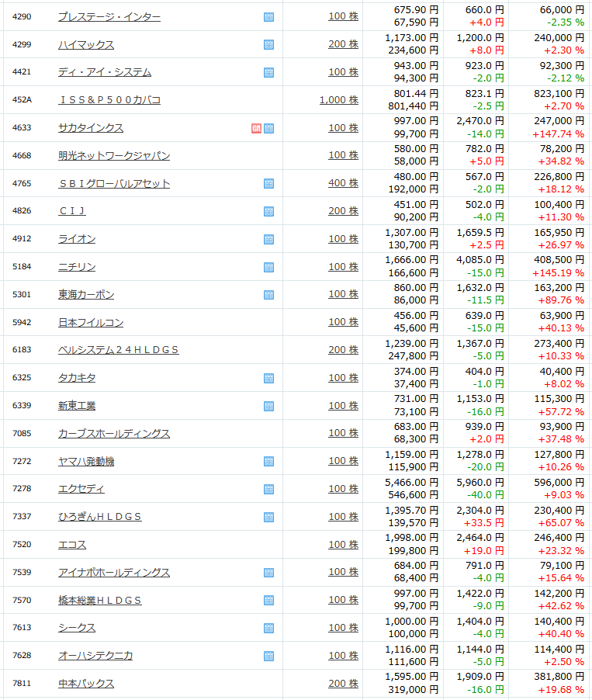Click the 200 株 link for ＣＩＪ
592x700 pixels.
pos(343,211)
